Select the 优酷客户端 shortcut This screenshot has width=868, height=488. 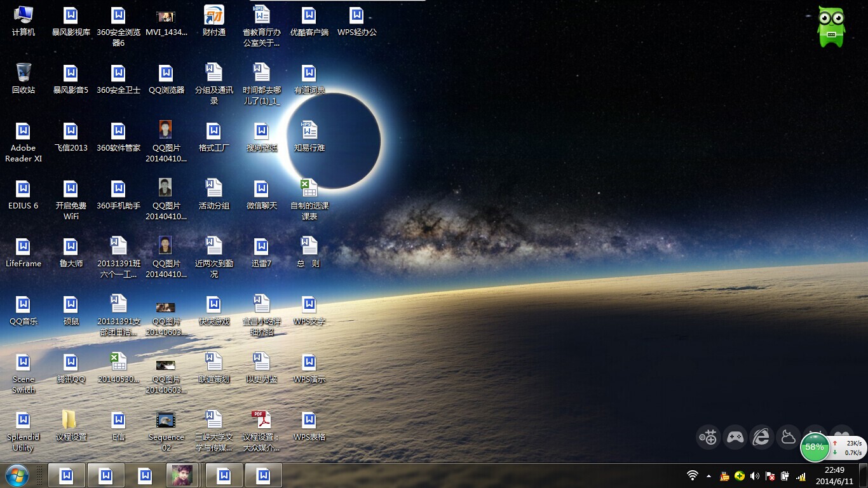click(309, 21)
